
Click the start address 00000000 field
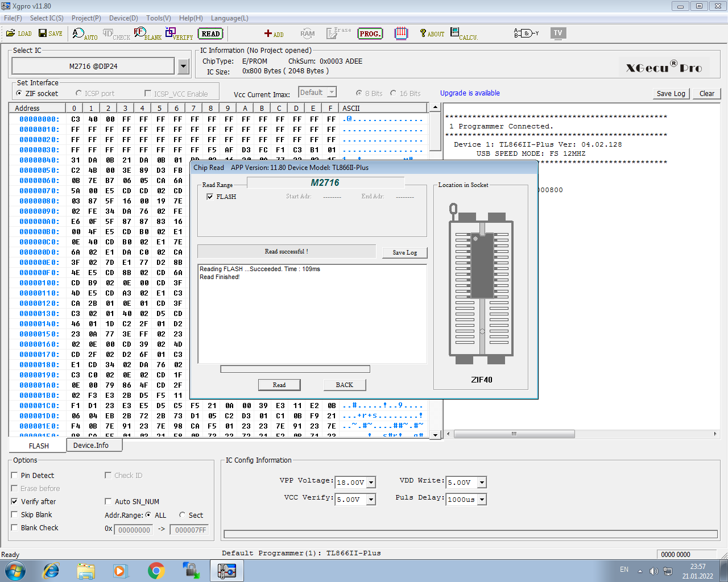(134, 530)
